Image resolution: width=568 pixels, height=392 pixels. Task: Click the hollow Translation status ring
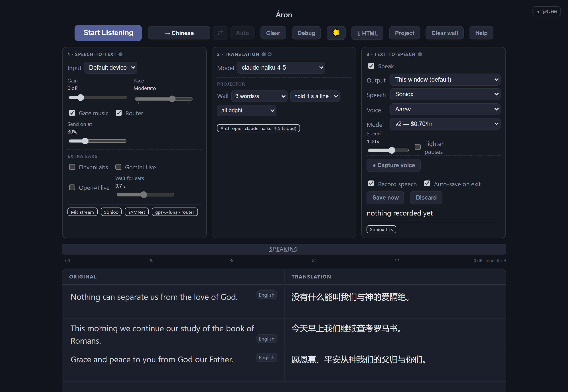(x=270, y=54)
